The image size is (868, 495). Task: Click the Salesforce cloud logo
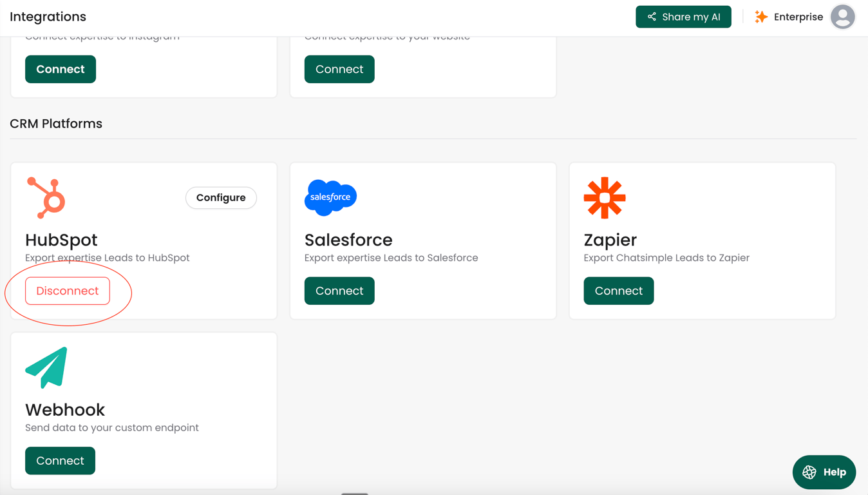pyautogui.click(x=330, y=197)
